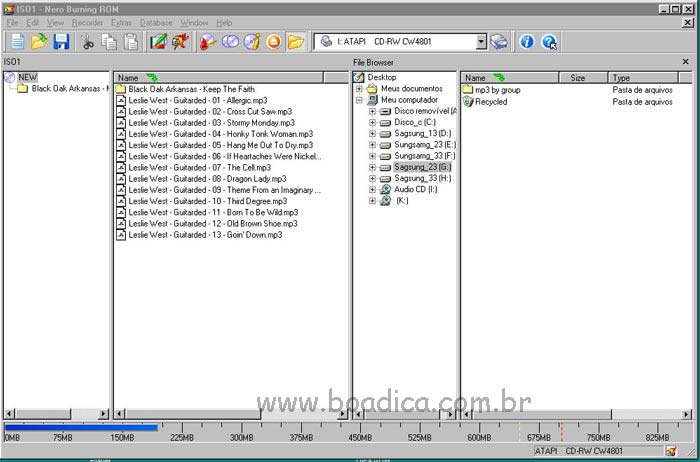Create a new compilation with the New icon
This screenshot has width=700, height=462.
17,42
